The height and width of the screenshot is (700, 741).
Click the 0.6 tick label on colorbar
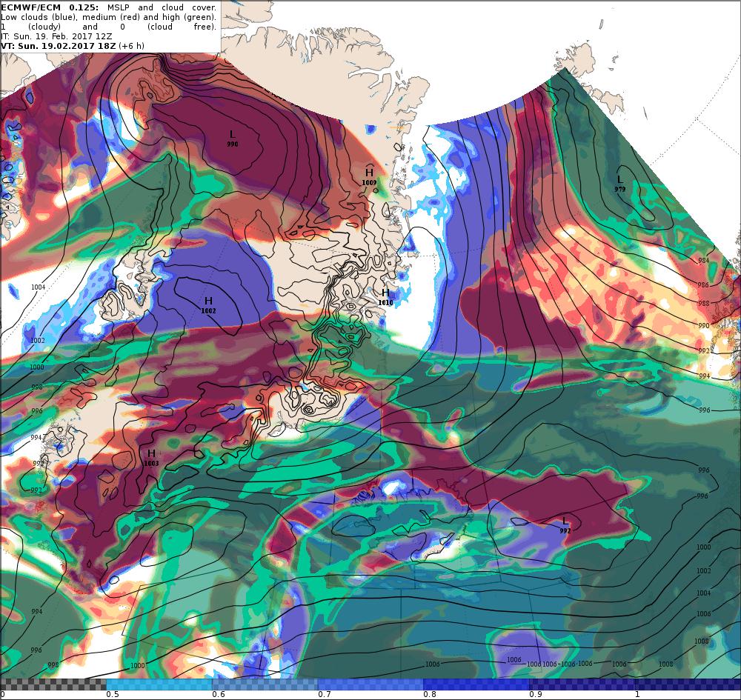219,694
